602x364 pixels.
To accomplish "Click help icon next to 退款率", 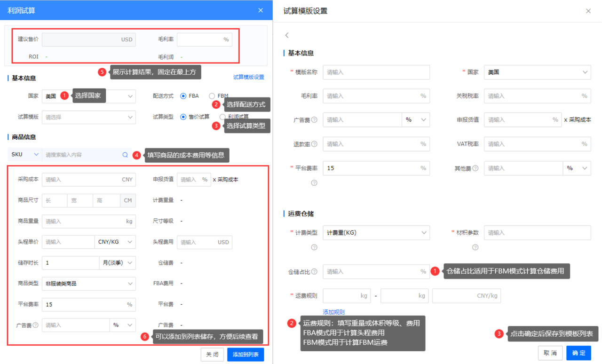I will tap(314, 144).
